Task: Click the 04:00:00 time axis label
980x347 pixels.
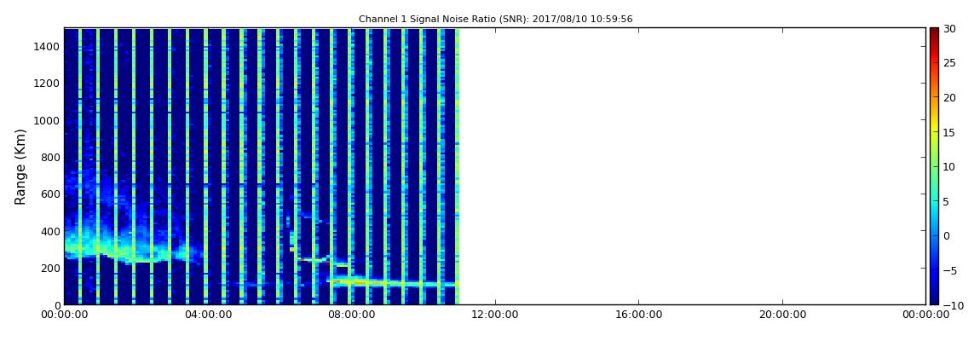Action: 207,315
